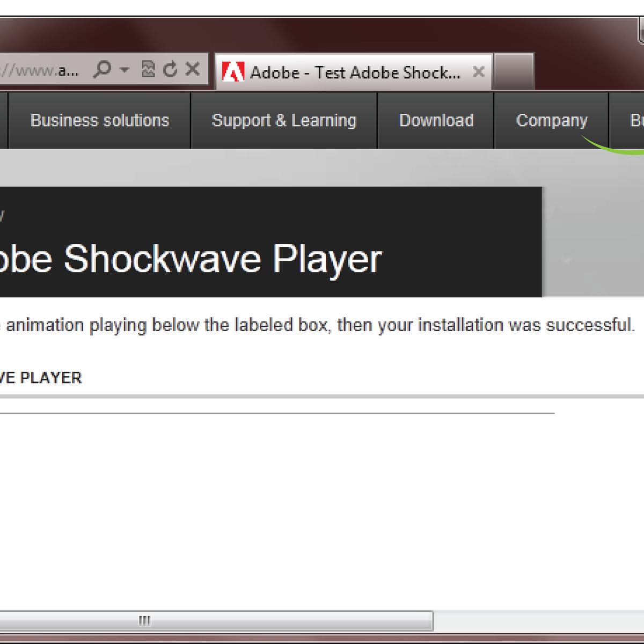
Task: Click the Adobe favicon on the browser tab
Action: pos(235,71)
